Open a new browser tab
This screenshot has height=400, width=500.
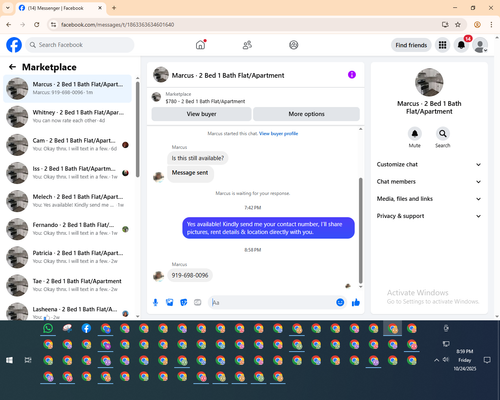(x=114, y=8)
